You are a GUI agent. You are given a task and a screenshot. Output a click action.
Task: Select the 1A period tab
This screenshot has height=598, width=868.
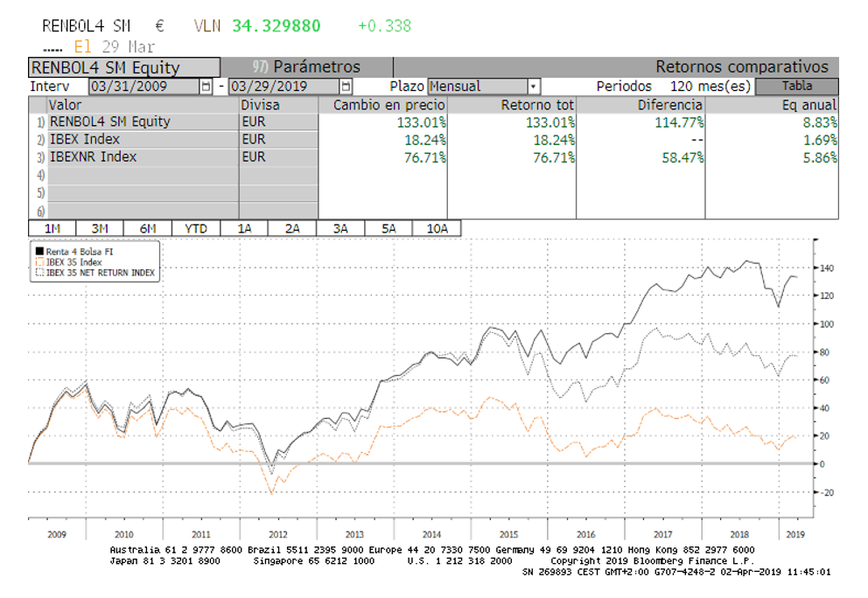click(x=244, y=228)
